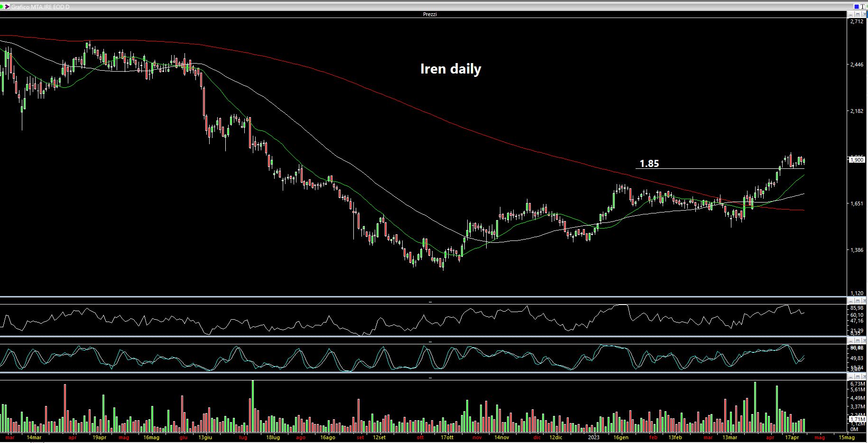Screen dimensions: 868x443
Task: Click the 17apr date on time axis
Action: pos(792,437)
